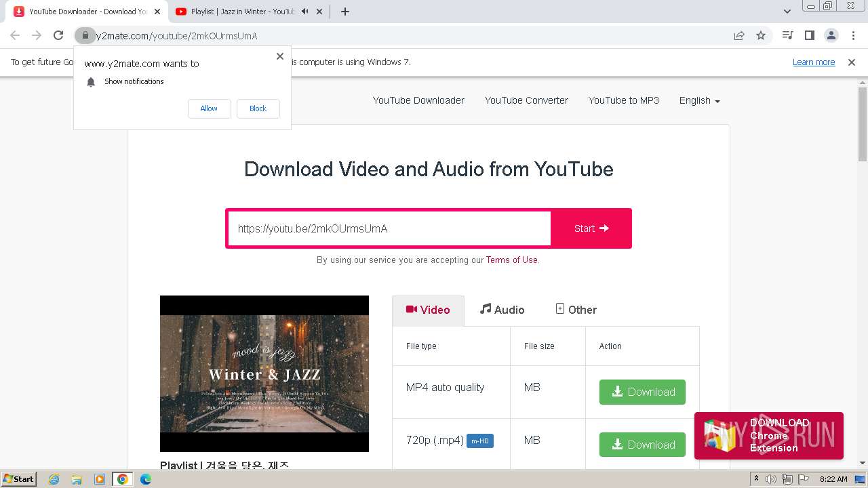Switch to the Video tab
Screen dimensions: 868x488
pos(428,310)
